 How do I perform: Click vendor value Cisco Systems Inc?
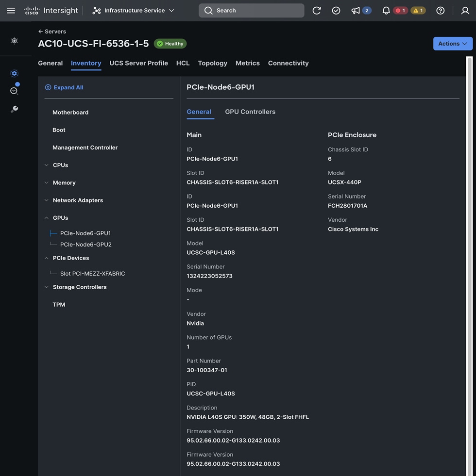[x=353, y=229]
